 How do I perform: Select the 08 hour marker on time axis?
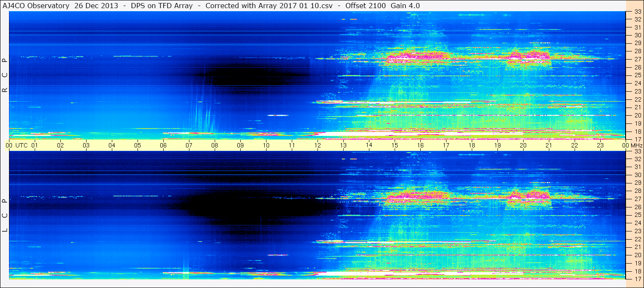215,145
